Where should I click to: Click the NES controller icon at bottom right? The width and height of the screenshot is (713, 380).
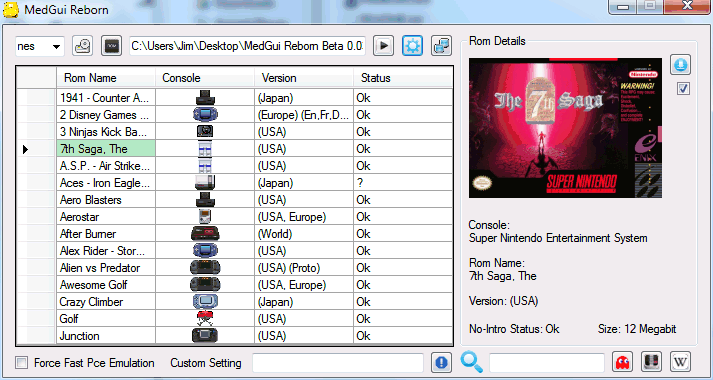click(x=651, y=362)
